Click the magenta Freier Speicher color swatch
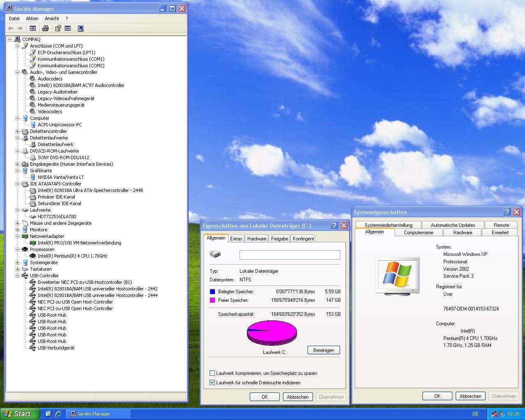This screenshot has width=525, height=420. click(212, 300)
